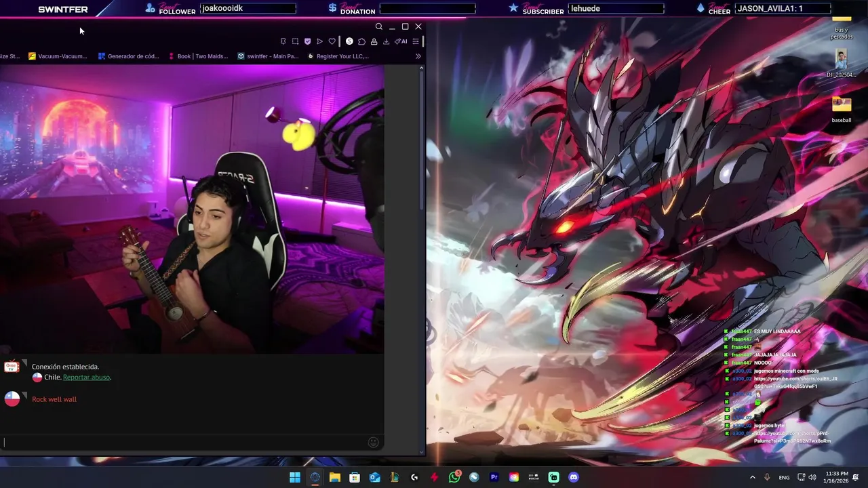Viewport: 868px width, 488px height.
Task: Open League of Legends taskbar icon
Action: point(394,477)
